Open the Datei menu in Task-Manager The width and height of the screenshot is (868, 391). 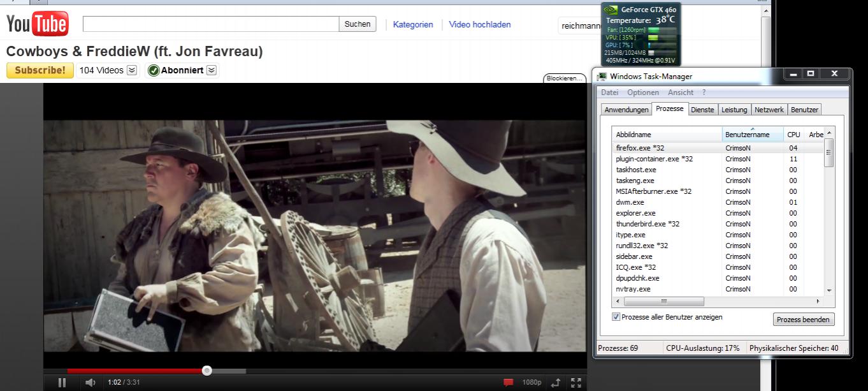[609, 92]
